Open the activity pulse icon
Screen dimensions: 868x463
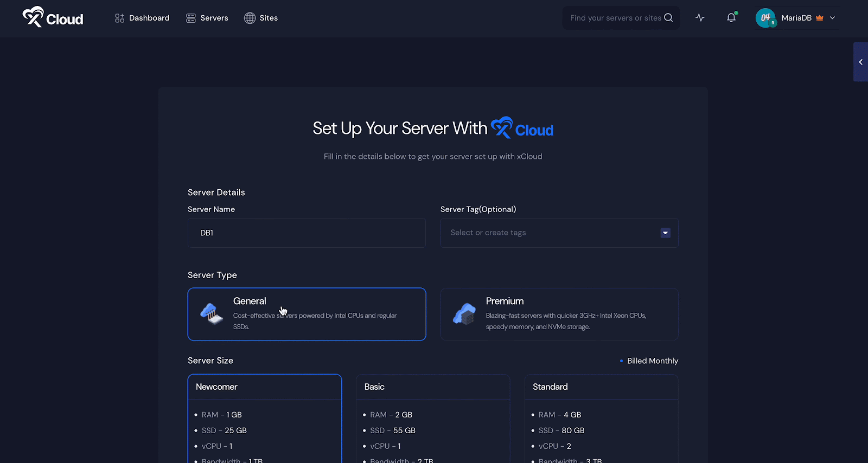click(700, 18)
